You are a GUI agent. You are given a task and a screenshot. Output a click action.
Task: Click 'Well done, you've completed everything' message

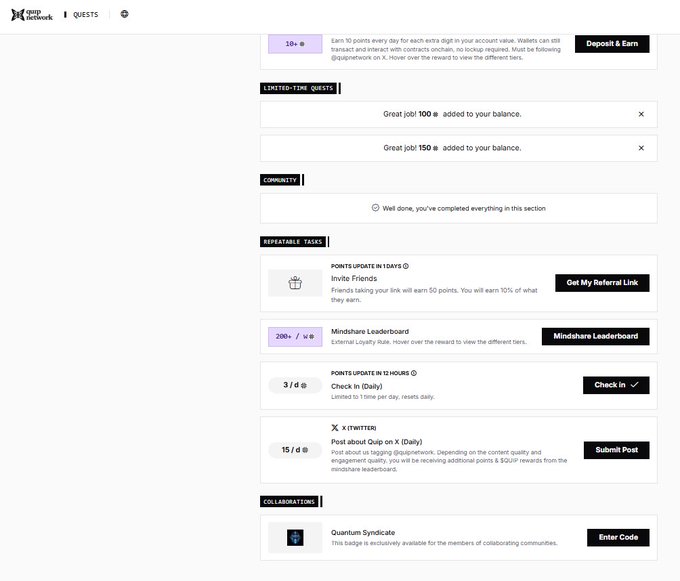click(464, 209)
